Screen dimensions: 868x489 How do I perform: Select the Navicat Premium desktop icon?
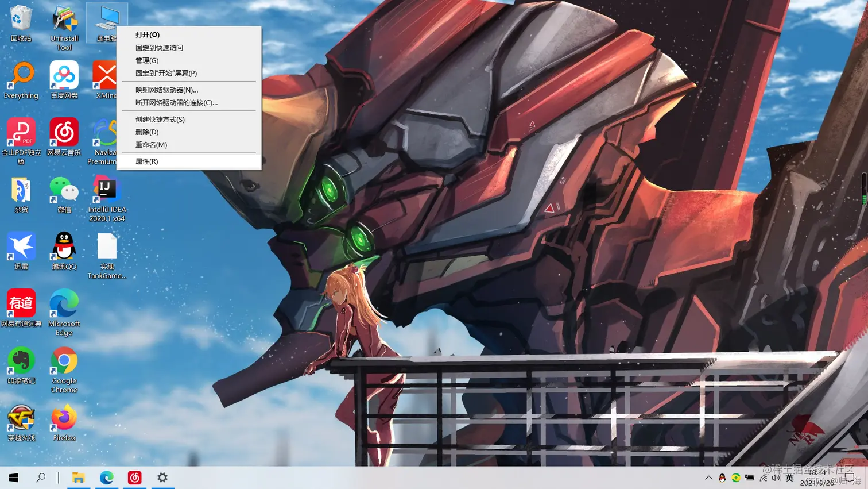(x=103, y=141)
